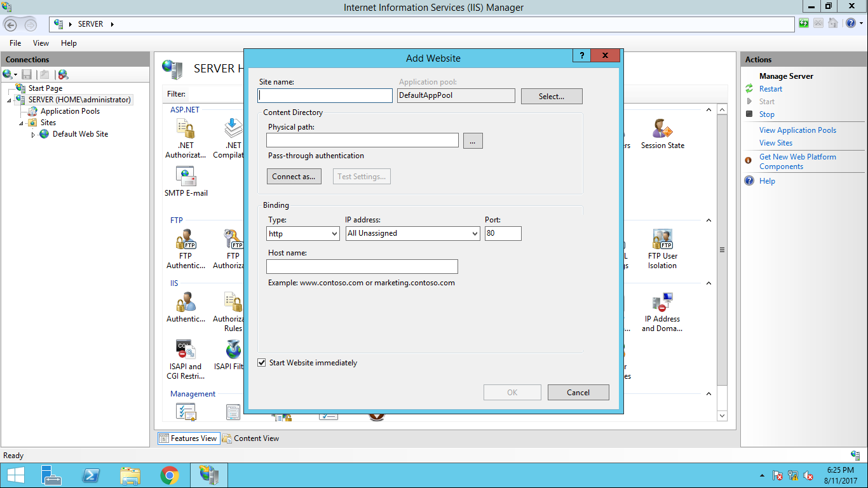Click the Stop server action icon
The width and height of the screenshot is (868, 488).
[749, 114]
